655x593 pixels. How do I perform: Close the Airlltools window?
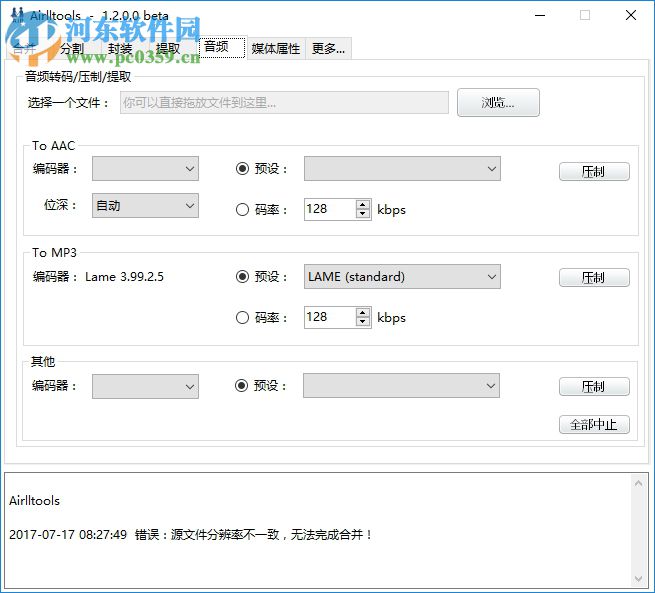631,15
